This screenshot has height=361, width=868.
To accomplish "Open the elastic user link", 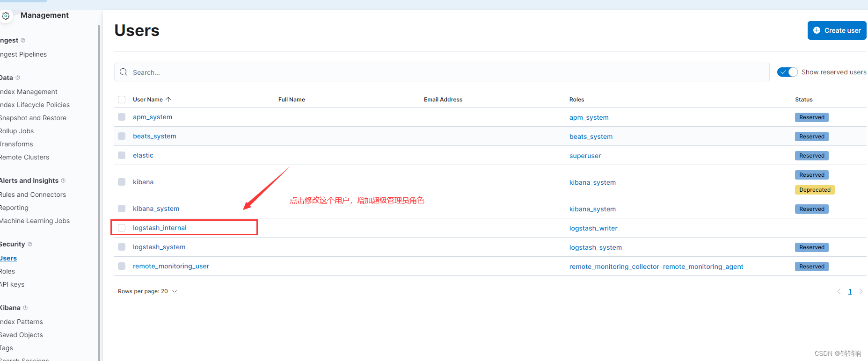I will (143, 155).
